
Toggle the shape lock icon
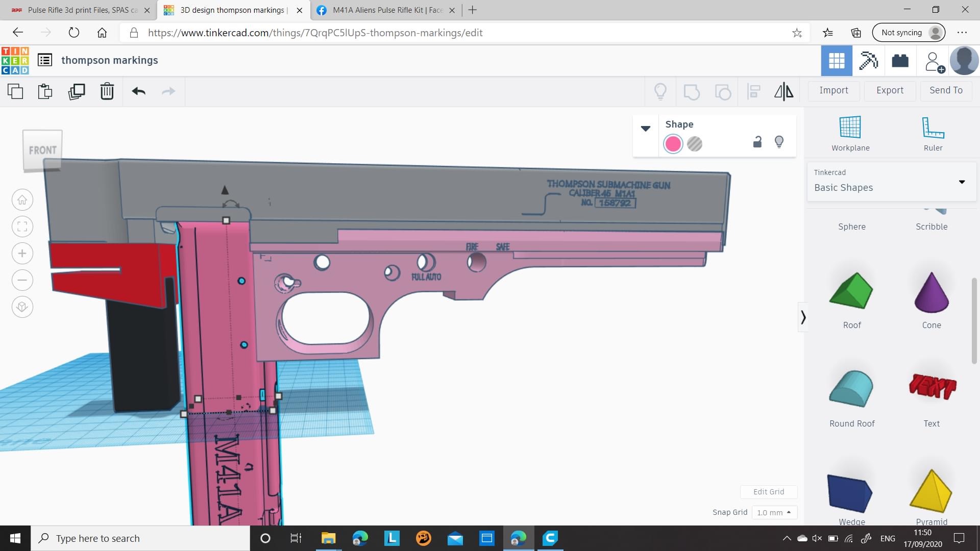coord(757,142)
